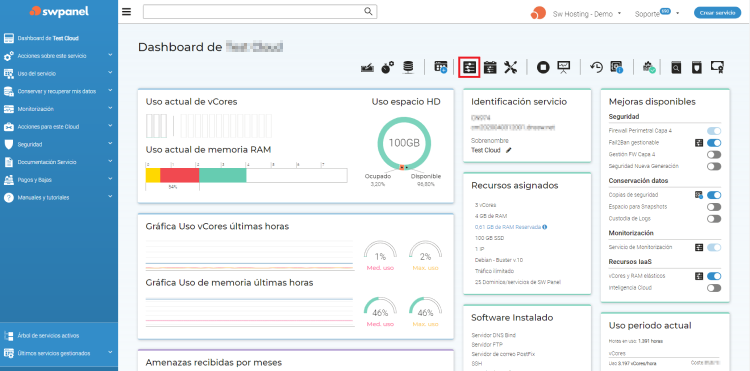The width and height of the screenshot is (750, 371).
Task: Click Crear servicio button
Action: [x=717, y=13]
